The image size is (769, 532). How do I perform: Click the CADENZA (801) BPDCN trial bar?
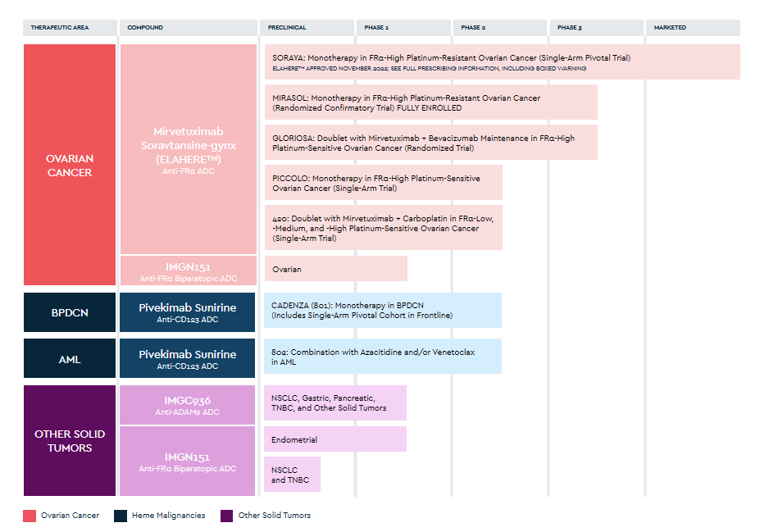click(383, 311)
